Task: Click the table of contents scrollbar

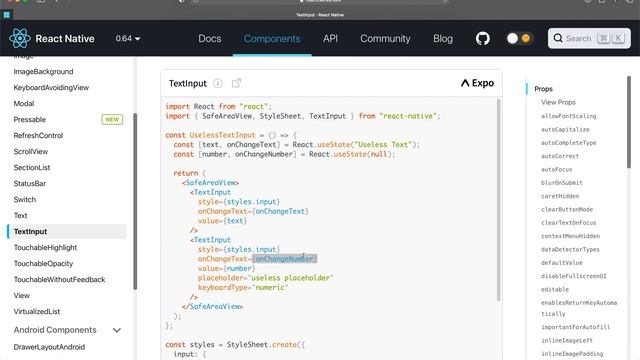Action: [629, 122]
